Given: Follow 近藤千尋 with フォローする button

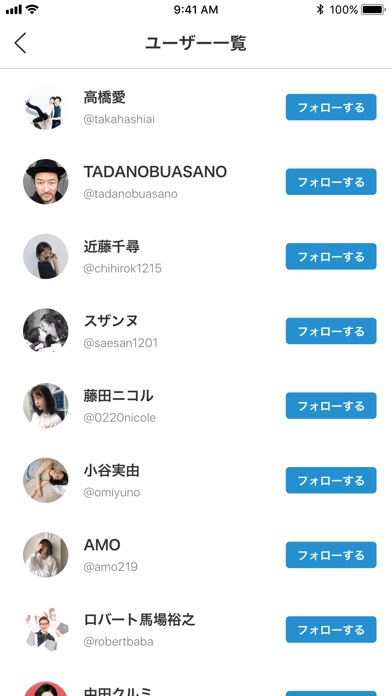Looking at the screenshot, I should click(331, 257).
